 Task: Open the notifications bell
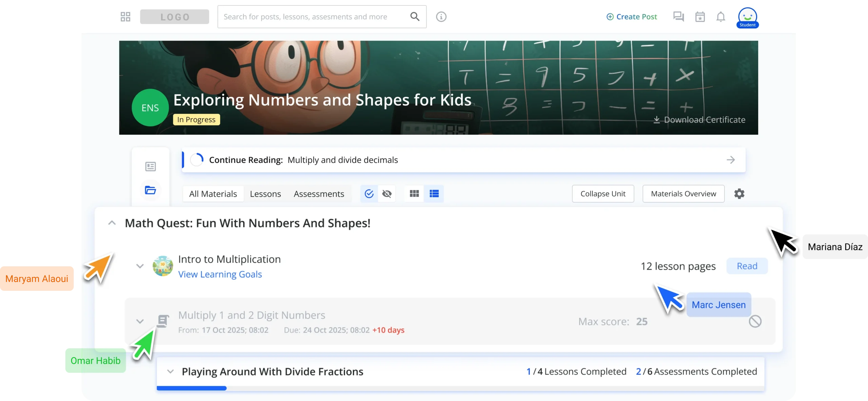[x=721, y=17]
